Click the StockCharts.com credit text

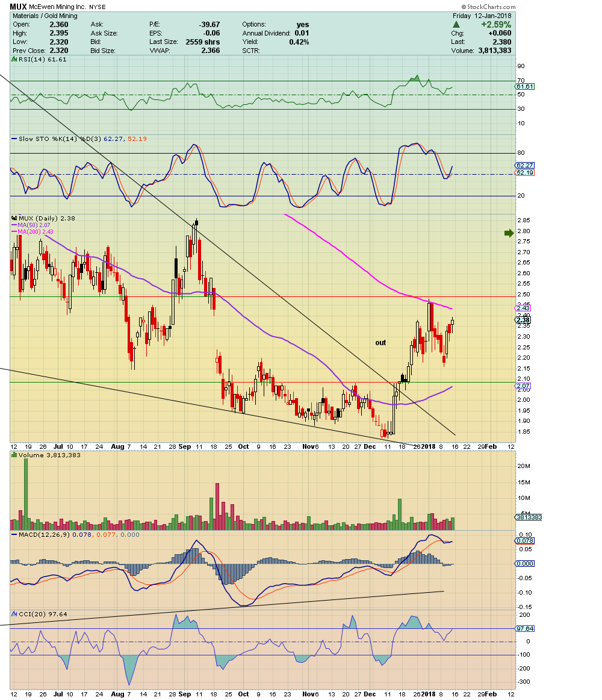[488, 7]
